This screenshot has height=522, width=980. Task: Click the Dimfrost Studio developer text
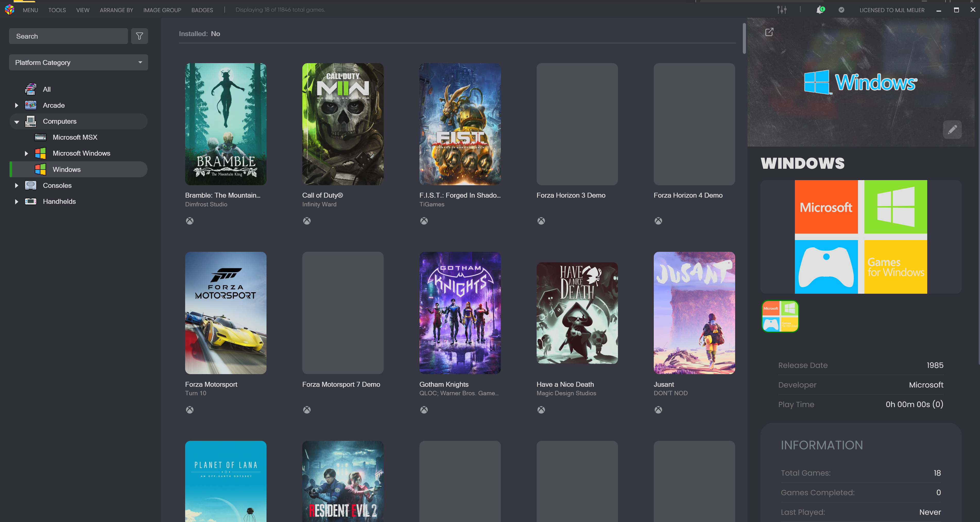tap(206, 205)
